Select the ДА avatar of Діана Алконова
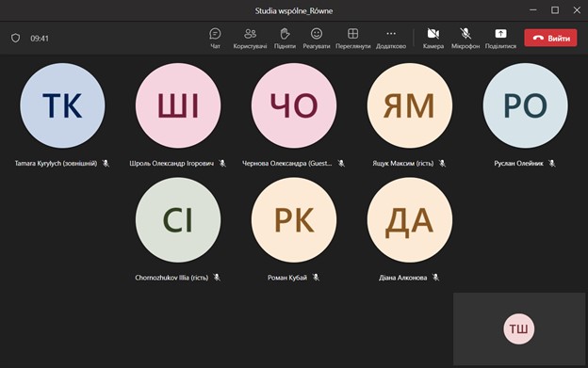The image size is (588, 368). pos(410,220)
